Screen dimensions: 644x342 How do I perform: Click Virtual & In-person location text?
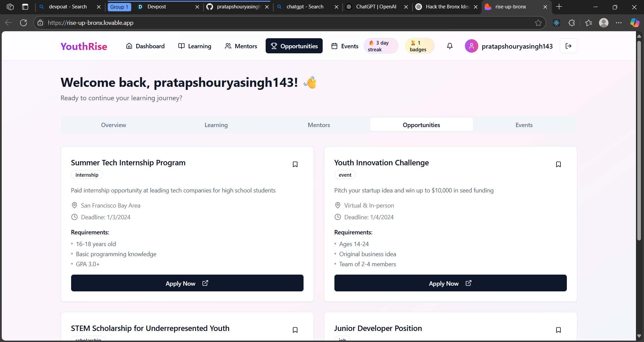(x=369, y=206)
